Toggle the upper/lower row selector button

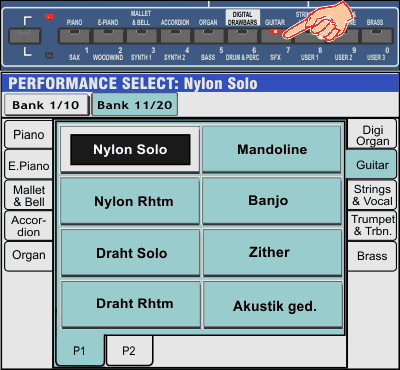(x=25, y=36)
